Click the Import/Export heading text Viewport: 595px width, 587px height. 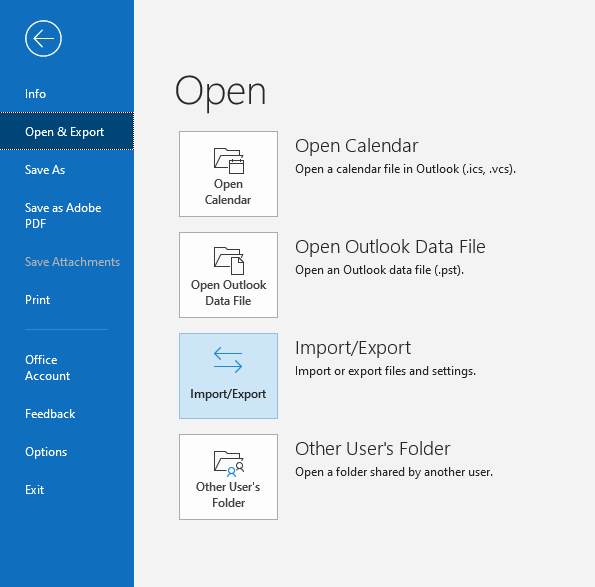coord(353,348)
